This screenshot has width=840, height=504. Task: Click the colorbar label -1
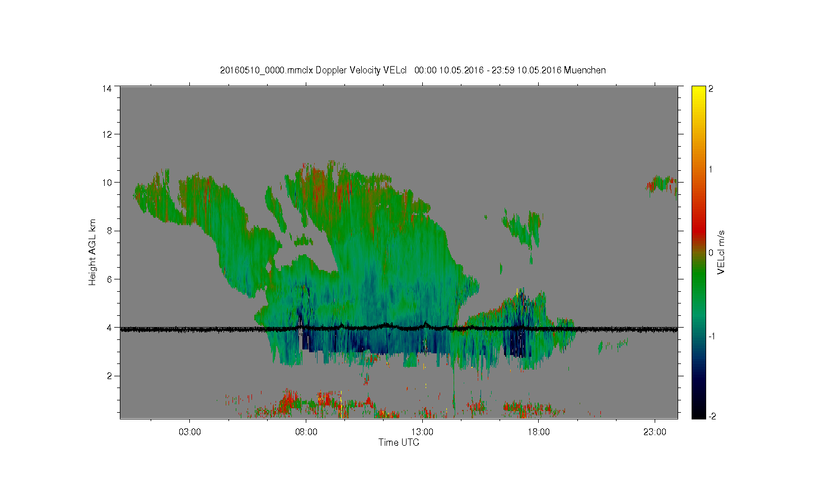(711, 336)
